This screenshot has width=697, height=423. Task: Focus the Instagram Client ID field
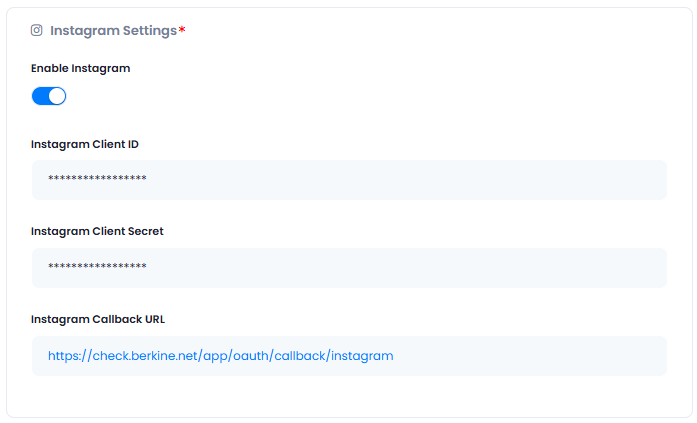tap(349, 180)
